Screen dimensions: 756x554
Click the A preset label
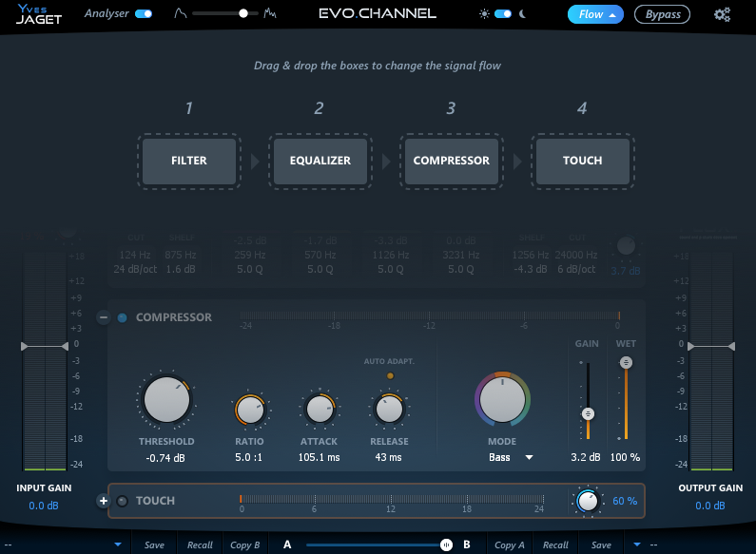(287, 544)
